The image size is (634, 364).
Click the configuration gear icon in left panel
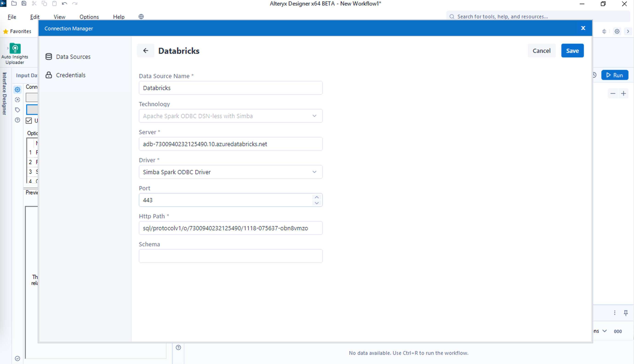coord(17,89)
